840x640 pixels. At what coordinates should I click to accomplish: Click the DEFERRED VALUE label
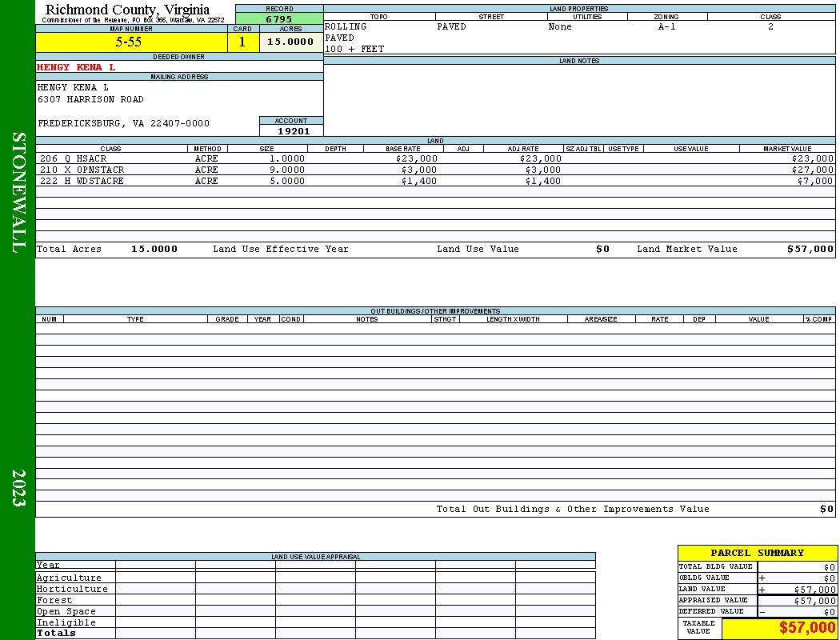(711, 612)
